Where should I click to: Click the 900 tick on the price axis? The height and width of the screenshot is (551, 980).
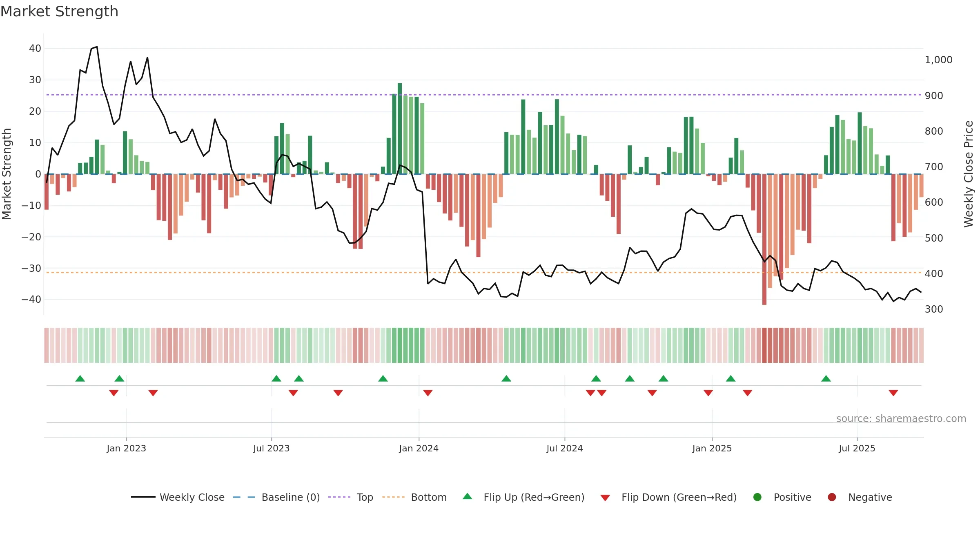point(934,96)
